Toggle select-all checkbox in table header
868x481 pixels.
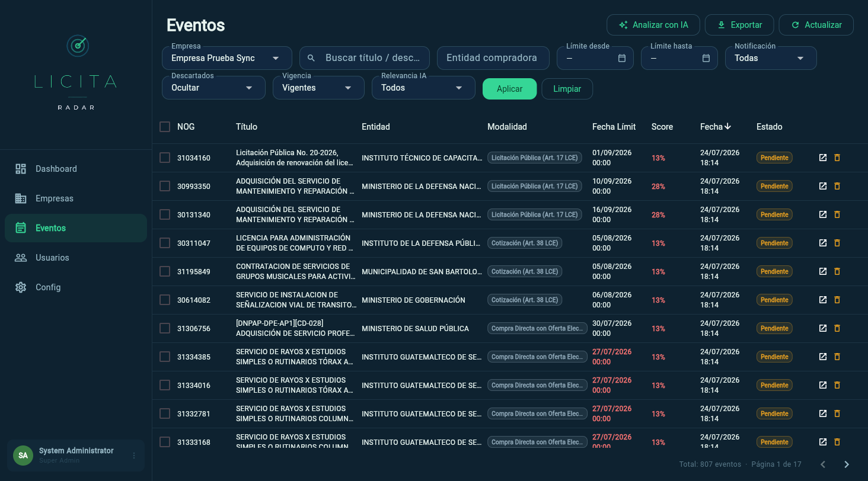tap(165, 127)
